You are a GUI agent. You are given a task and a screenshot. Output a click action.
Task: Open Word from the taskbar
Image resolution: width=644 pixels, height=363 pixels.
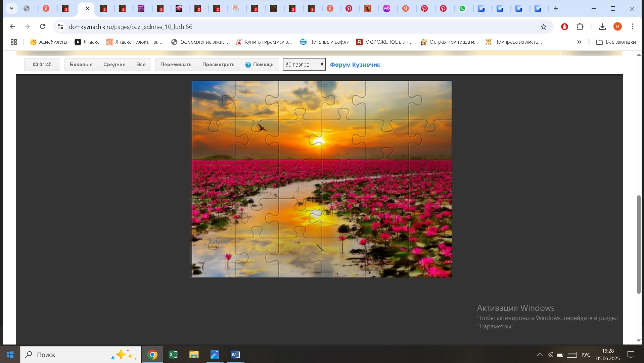click(236, 355)
